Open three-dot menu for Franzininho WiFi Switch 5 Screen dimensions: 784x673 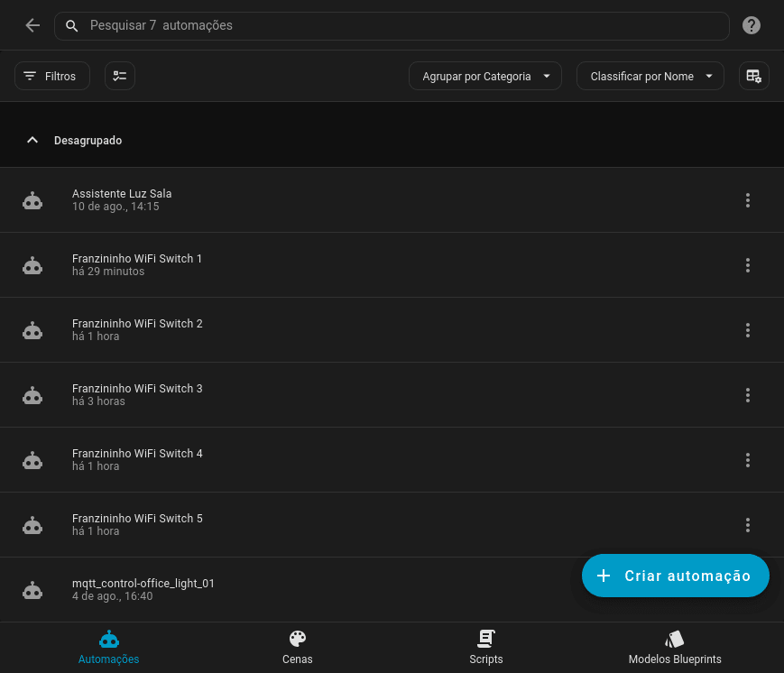coord(747,525)
